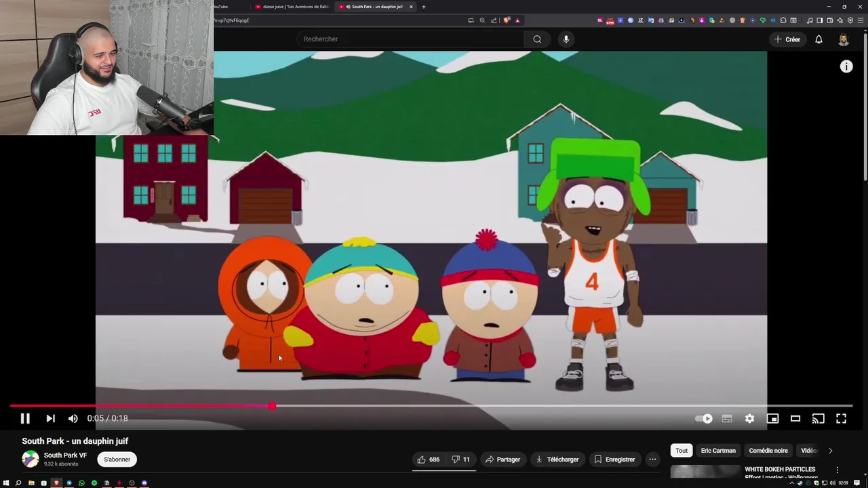Click the South Park VF channel avatar
868x488 pixels.
point(30,459)
